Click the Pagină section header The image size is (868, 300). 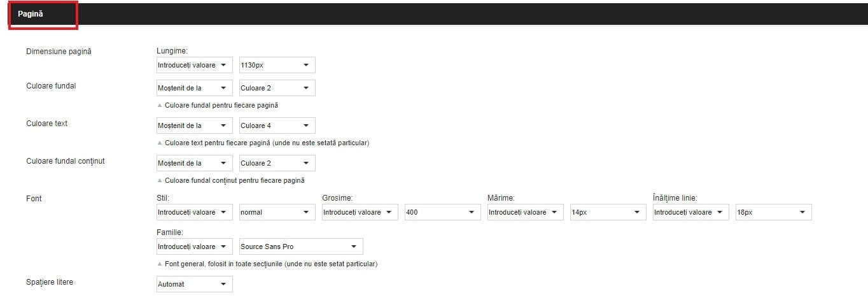(31, 14)
